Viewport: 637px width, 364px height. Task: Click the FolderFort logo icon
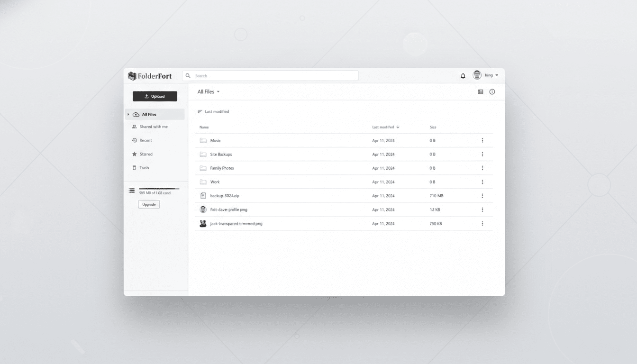tap(133, 75)
